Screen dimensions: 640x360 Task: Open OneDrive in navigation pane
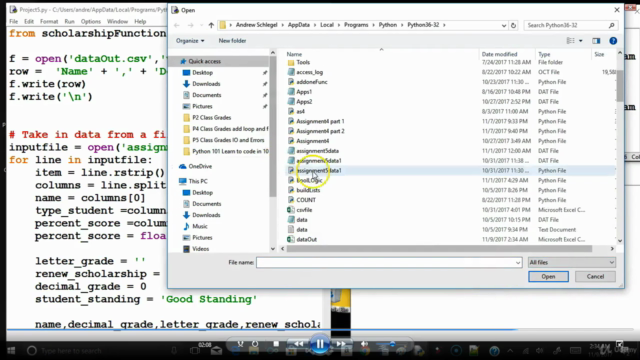point(200,167)
